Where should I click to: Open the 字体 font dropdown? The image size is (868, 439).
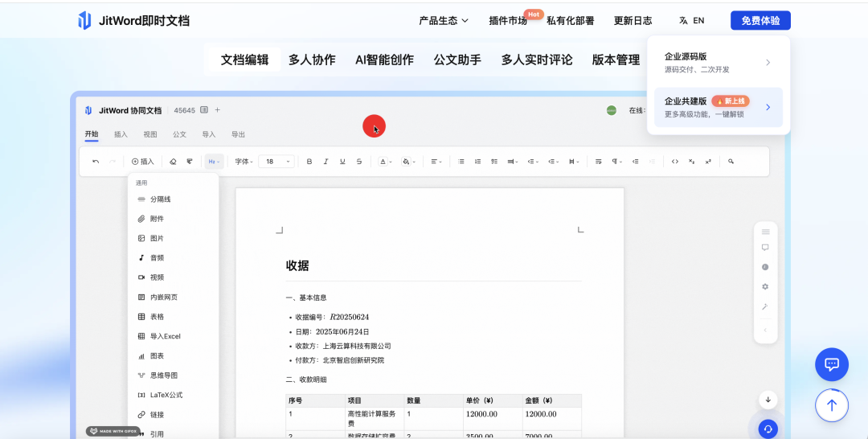pos(244,162)
